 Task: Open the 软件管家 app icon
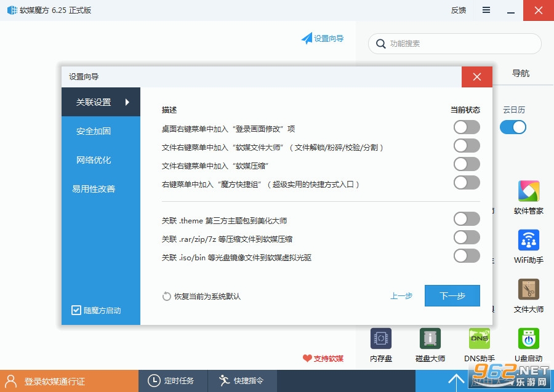529,191
